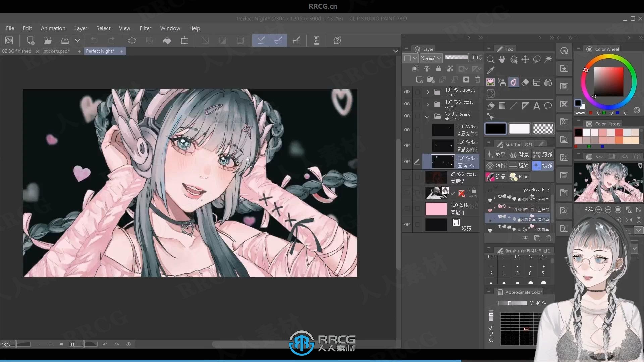Select the 服飾 sub tool group
This screenshot has width=644, height=362.
tap(542, 154)
